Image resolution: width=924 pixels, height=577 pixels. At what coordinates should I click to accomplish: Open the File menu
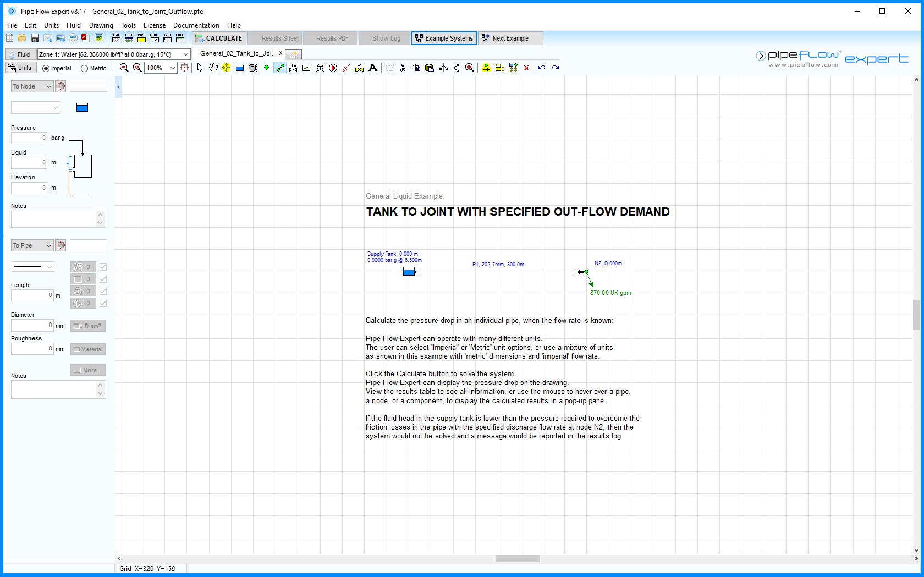point(12,25)
